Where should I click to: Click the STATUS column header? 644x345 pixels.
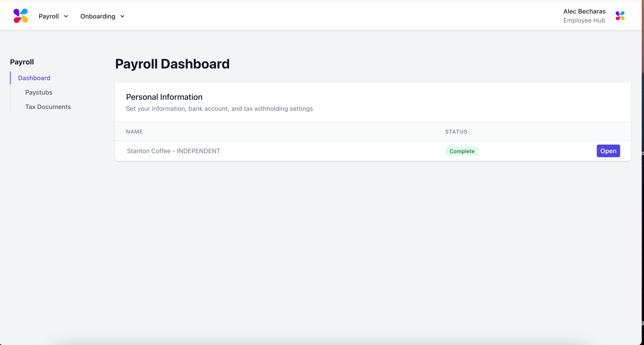456,132
